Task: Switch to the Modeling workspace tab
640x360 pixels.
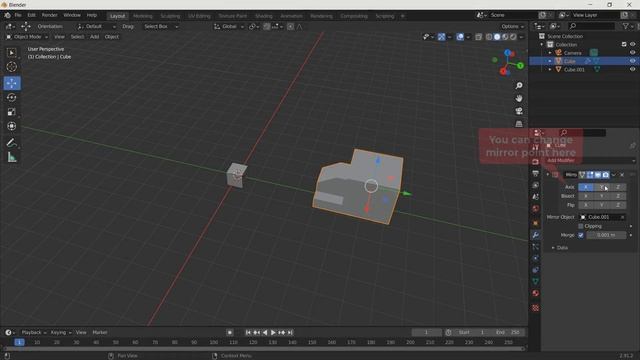Action: pyautogui.click(x=143, y=16)
